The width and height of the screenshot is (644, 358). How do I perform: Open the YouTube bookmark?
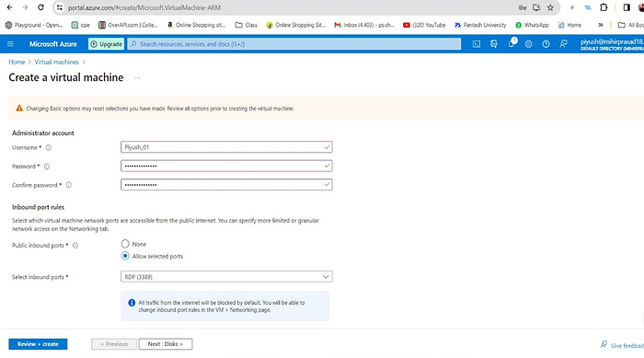[424, 25]
